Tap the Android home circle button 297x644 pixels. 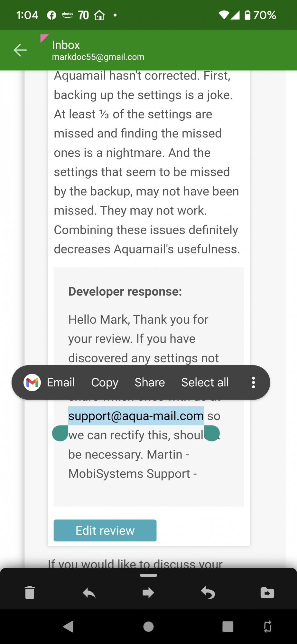[x=148, y=627]
